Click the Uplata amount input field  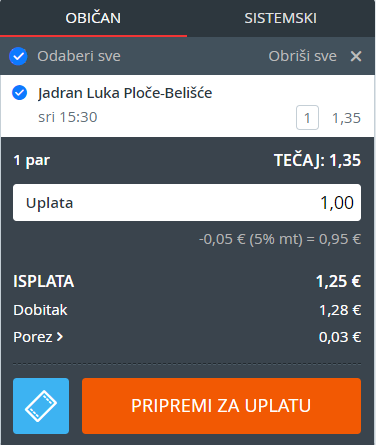coord(187,202)
